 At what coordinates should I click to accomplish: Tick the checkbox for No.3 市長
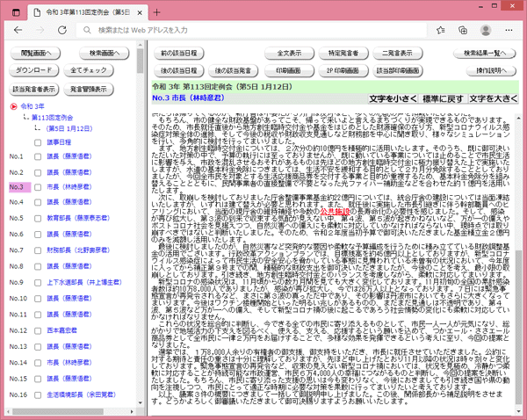click(38, 187)
